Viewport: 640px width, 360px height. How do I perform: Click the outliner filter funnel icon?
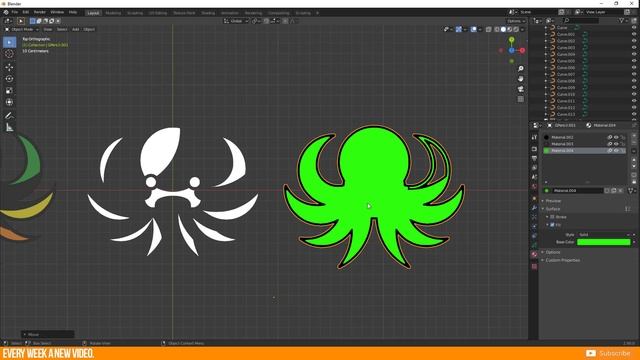(x=622, y=20)
